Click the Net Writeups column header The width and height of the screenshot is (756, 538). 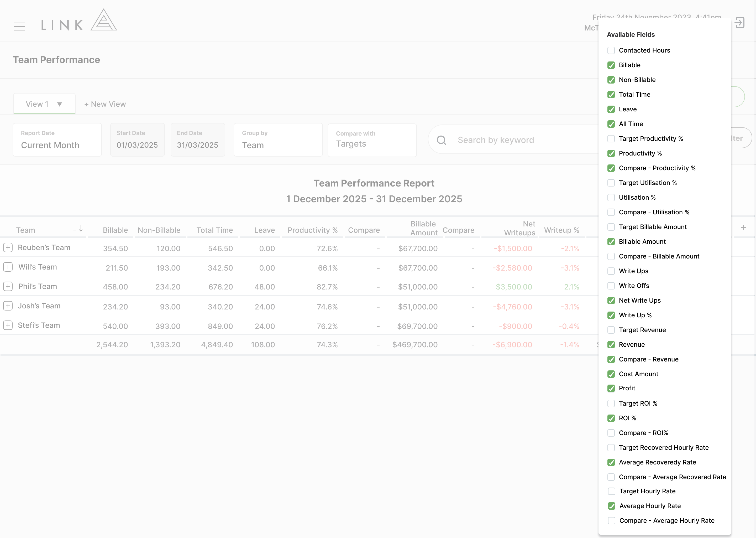click(x=520, y=228)
